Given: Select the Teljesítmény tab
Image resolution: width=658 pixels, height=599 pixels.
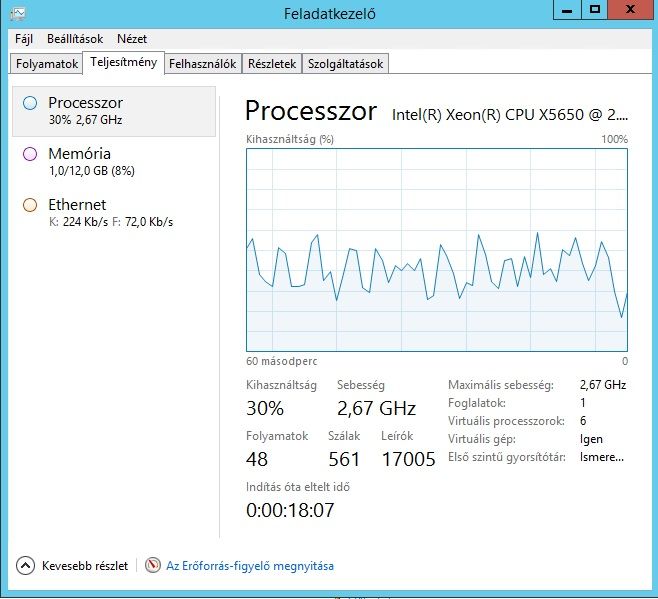Looking at the screenshot, I should (123, 63).
